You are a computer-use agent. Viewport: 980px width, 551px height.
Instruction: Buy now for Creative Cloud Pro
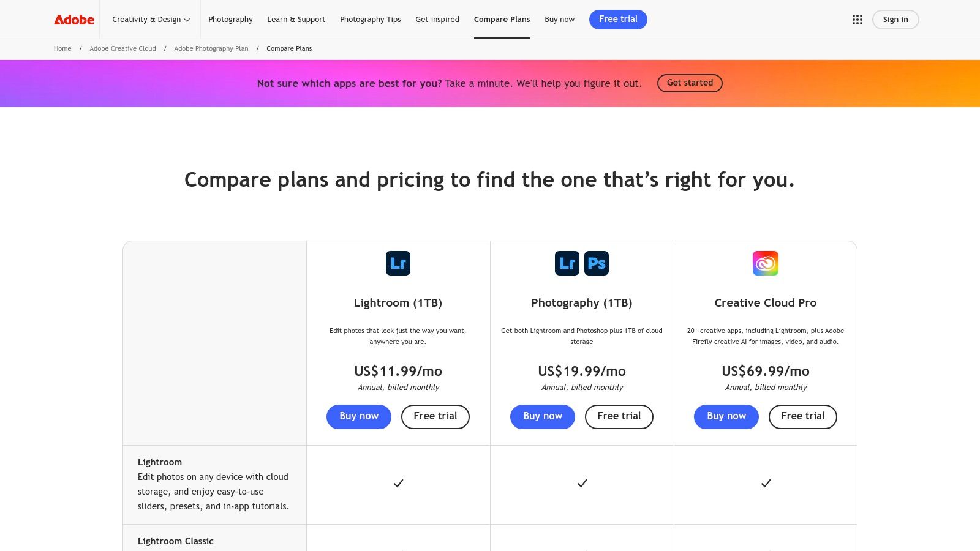(726, 416)
